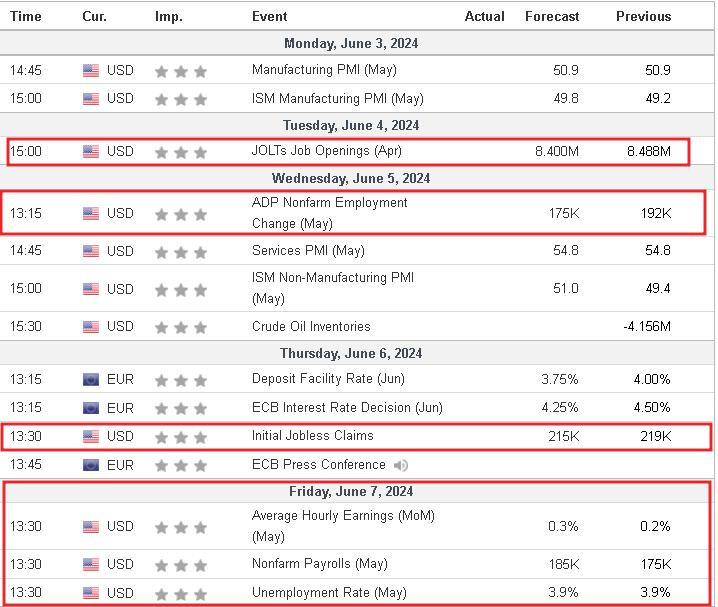Click the US flag in ADP Nonfarm Employment row
718x607 pixels.
click(x=91, y=213)
